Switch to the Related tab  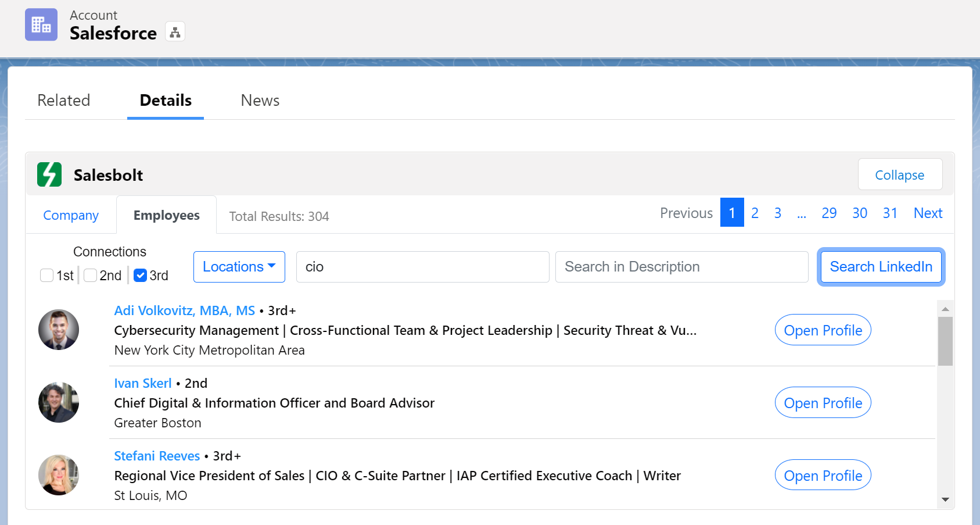(x=64, y=101)
